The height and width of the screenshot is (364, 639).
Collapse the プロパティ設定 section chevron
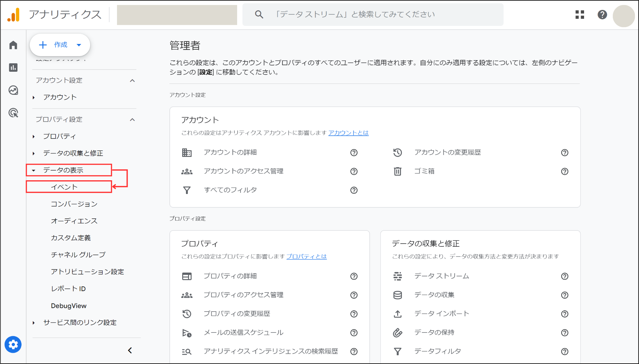132,119
